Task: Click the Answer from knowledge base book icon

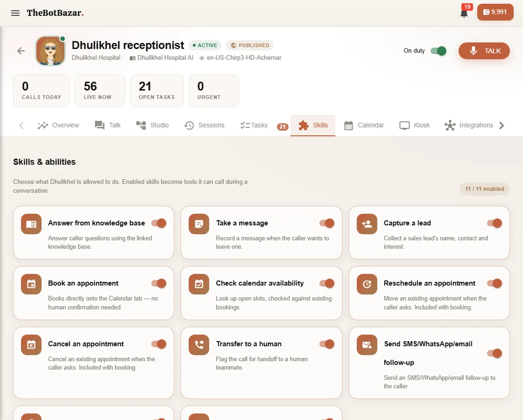Action: [x=31, y=224]
